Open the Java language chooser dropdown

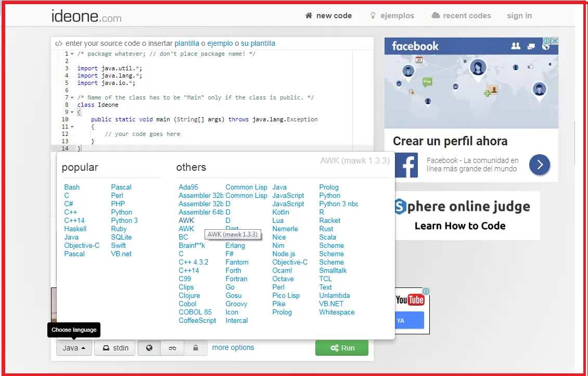coord(74,348)
